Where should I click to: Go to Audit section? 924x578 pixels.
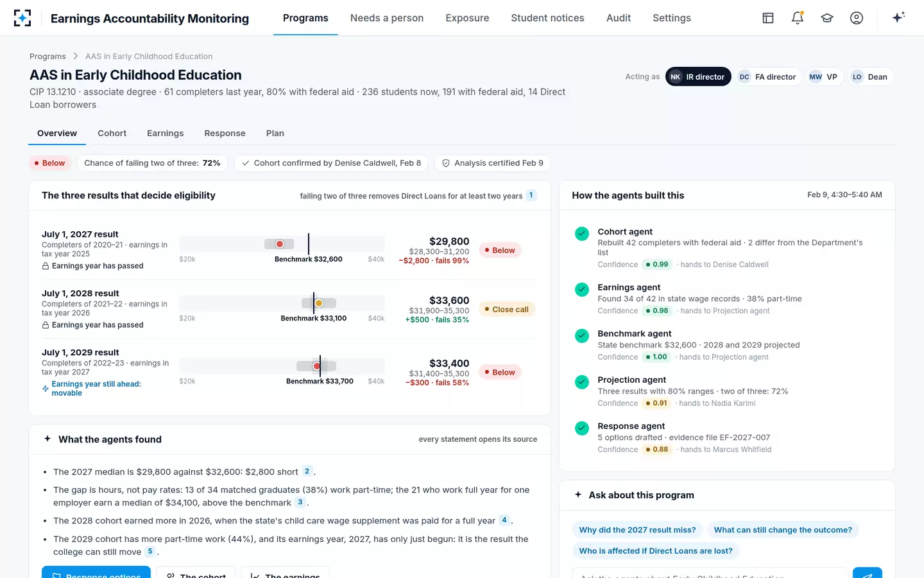click(x=619, y=18)
